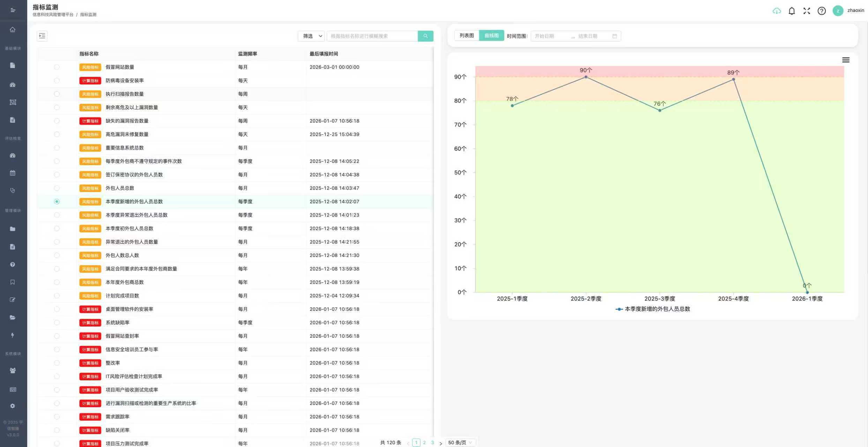
Task: Open the cloud download icon
Action: coord(777,11)
